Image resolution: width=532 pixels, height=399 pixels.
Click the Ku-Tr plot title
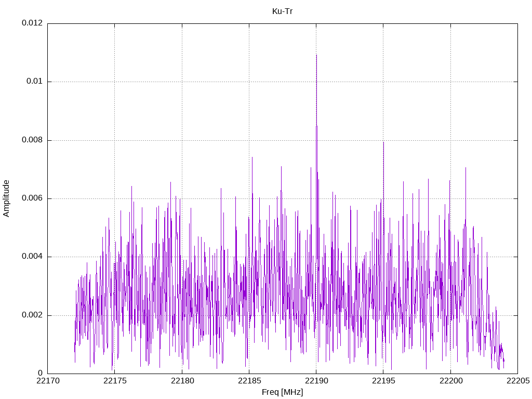[282, 11]
